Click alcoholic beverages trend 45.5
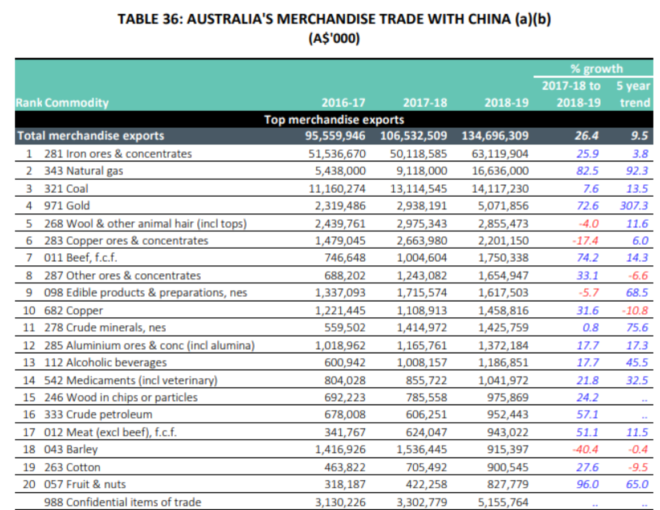660x510 pixels. pos(637,362)
